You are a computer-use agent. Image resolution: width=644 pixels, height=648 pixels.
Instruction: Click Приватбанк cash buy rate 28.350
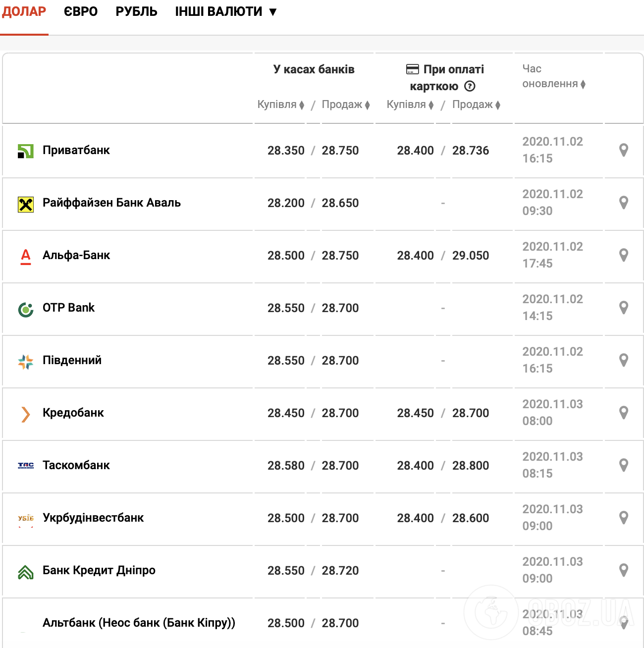click(x=286, y=151)
